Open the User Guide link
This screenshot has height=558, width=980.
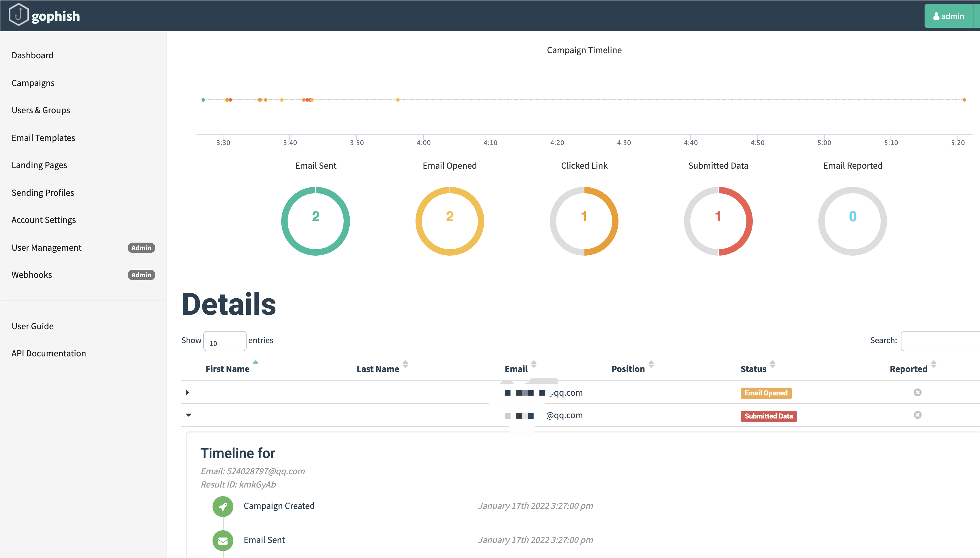click(33, 326)
